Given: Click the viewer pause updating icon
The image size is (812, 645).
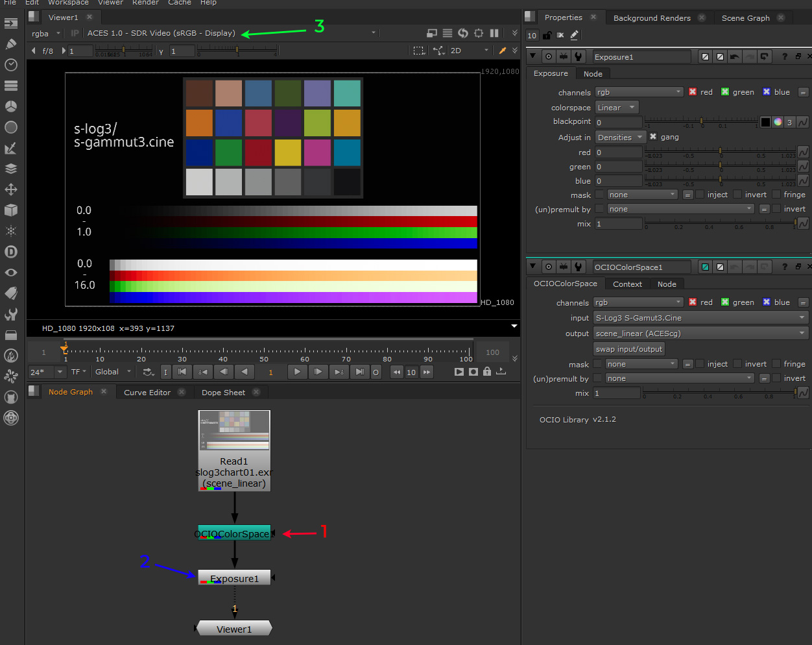Looking at the screenshot, I should click(494, 33).
